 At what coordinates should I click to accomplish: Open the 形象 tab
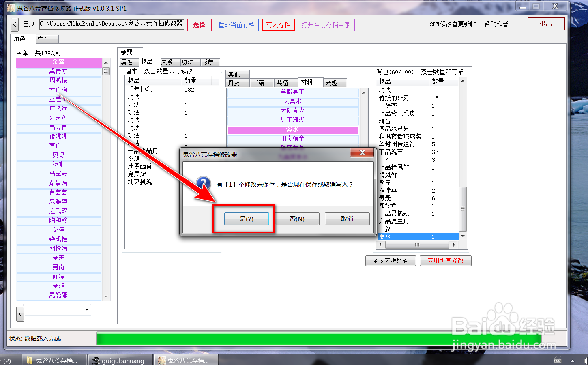coord(210,62)
